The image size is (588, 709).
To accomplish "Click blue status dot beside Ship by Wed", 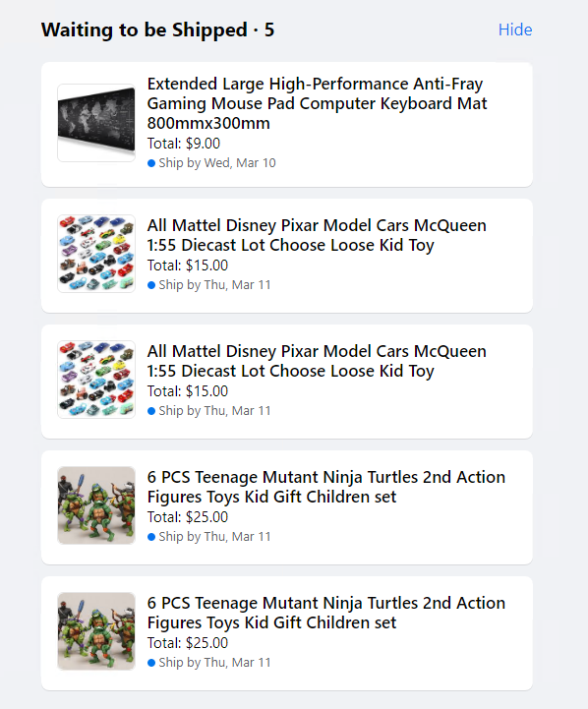I will [151, 163].
